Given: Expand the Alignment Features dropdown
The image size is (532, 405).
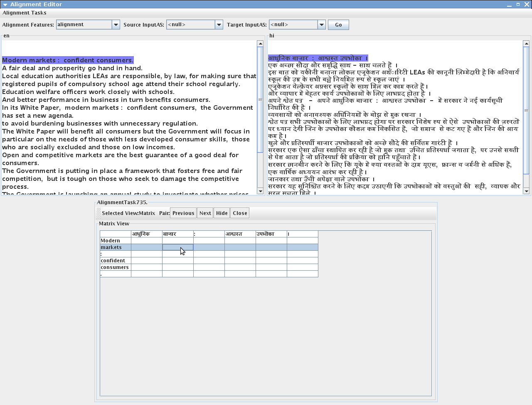Looking at the screenshot, I should 116,25.
